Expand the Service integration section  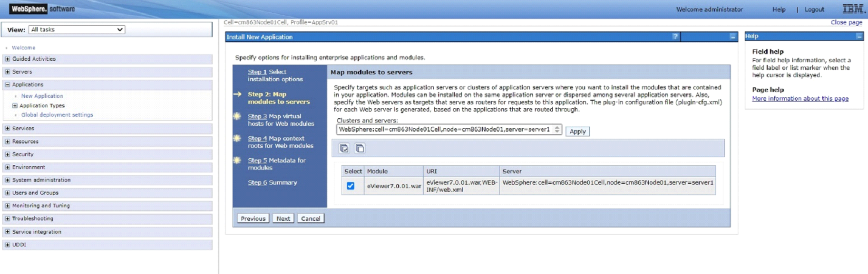(x=7, y=232)
